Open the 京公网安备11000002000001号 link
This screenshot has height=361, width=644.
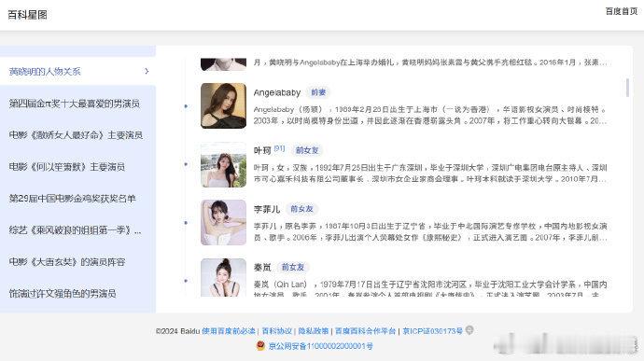(x=321, y=346)
